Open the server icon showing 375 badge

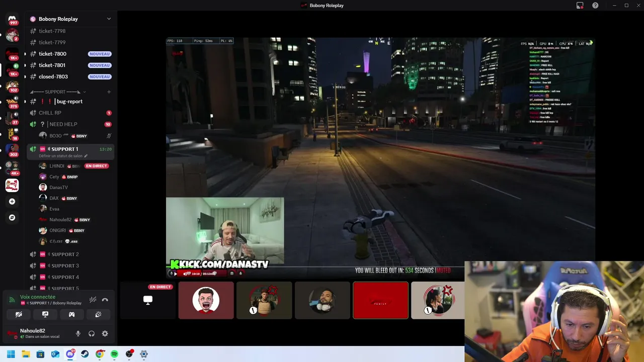12,102
